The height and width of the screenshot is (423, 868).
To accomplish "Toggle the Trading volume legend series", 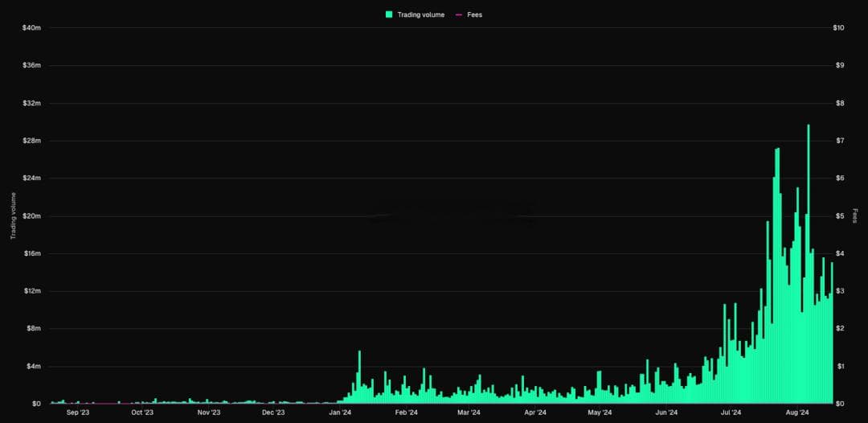I will coord(416,15).
